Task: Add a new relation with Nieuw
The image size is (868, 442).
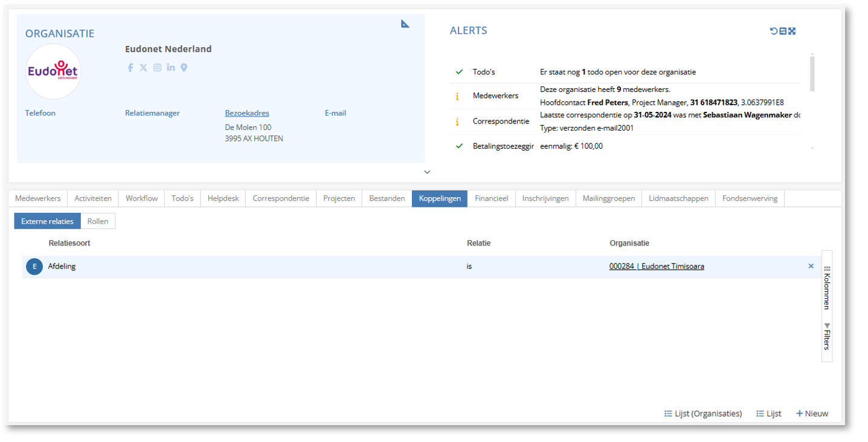Action: coord(812,414)
